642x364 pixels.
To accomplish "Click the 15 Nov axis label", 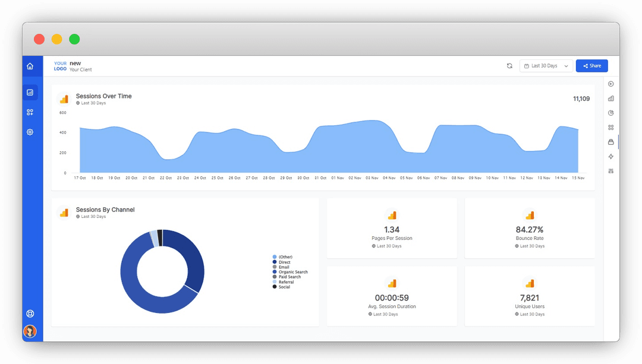I will pyautogui.click(x=578, y=178).
